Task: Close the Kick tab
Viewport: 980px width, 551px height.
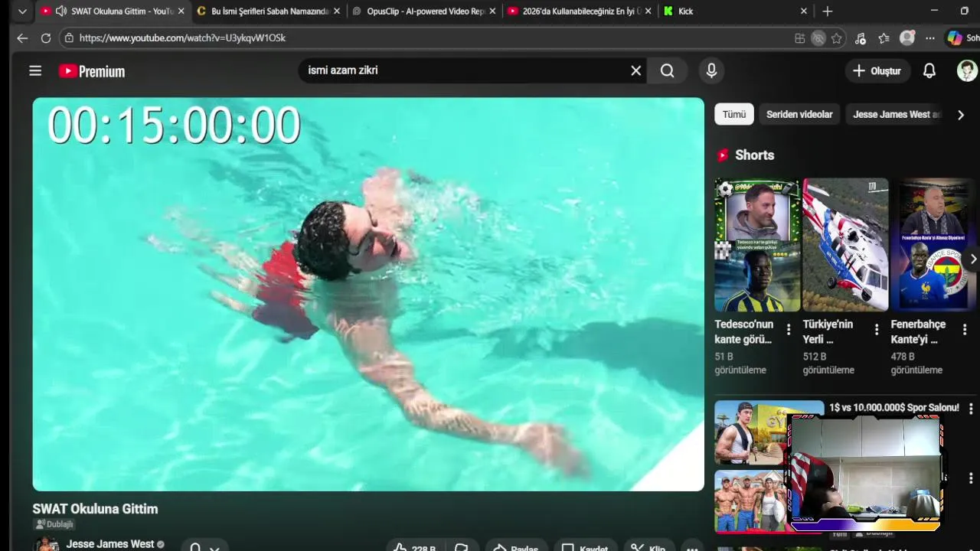Action: tap(803, 11)
